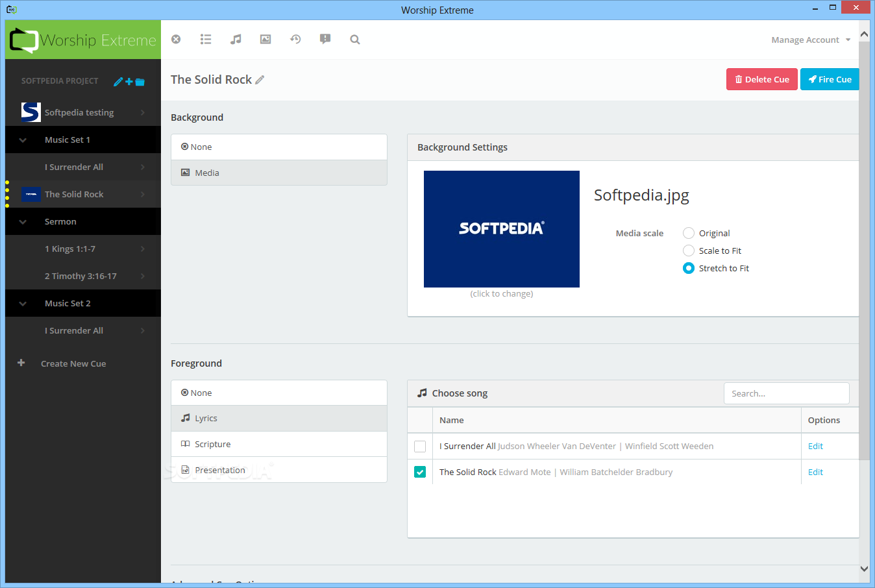Click the plus icon beside Create New Cue

coord(21,363)
